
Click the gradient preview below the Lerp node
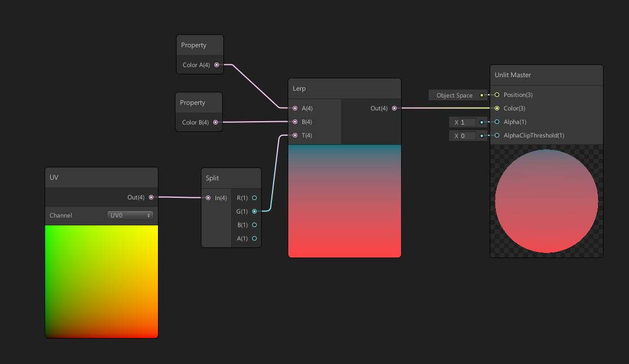click(344, 201)
